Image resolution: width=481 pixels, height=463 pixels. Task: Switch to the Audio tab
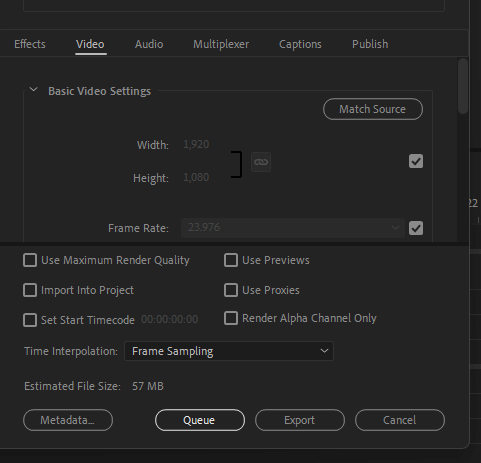click(149, 44)
